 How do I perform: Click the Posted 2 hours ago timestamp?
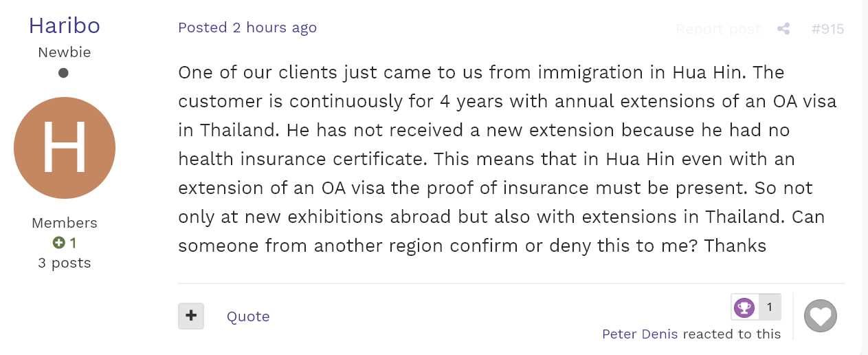tap(247, 28)
